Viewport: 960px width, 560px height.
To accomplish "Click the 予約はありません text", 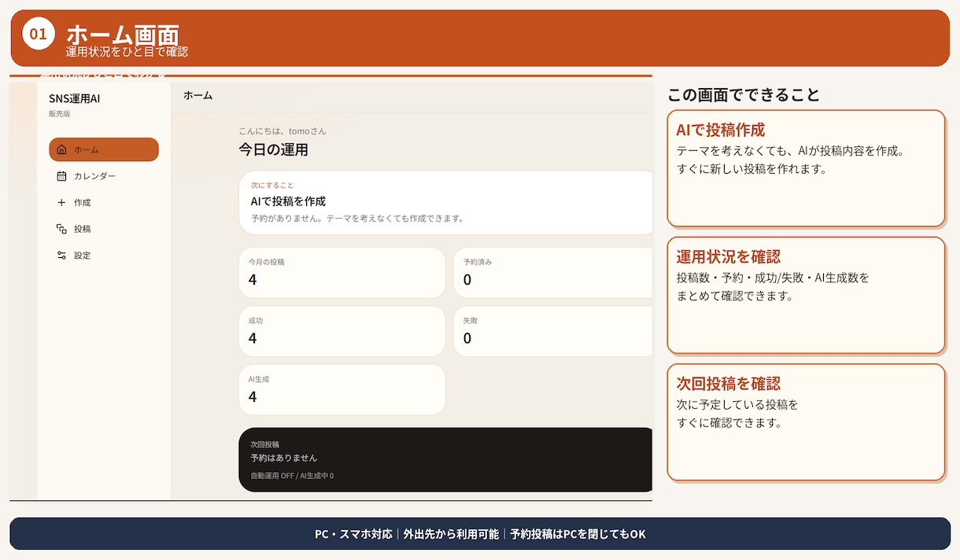I will click(x=284, y=458).
